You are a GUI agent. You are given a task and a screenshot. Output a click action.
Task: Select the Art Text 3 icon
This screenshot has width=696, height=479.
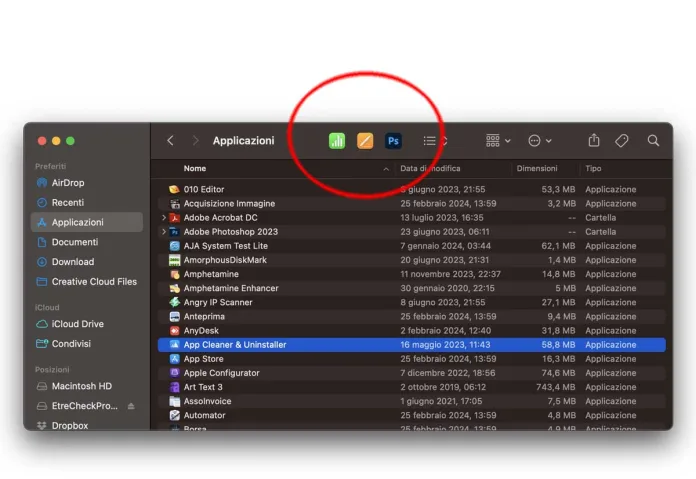174,387
